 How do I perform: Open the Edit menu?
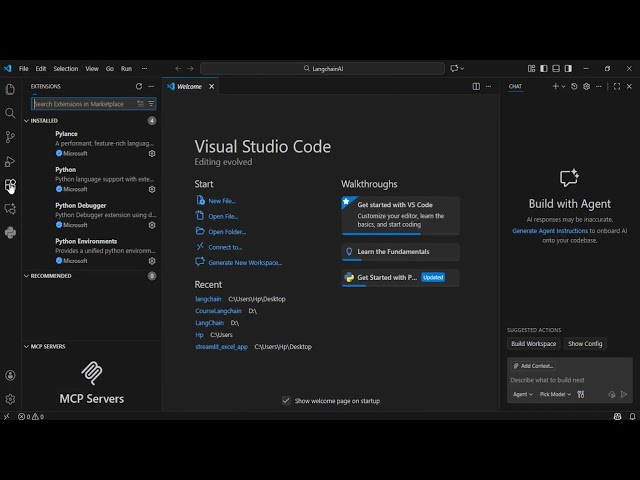[x=41, y=69]
